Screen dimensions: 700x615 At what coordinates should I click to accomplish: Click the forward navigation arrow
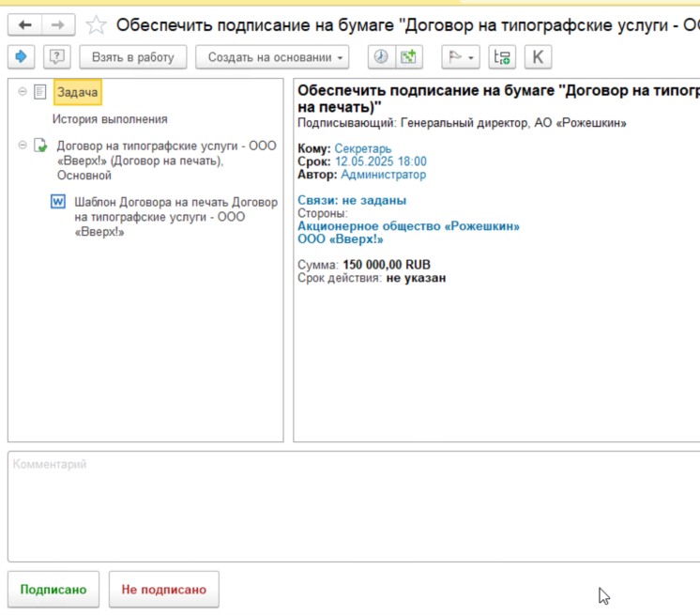58,24
